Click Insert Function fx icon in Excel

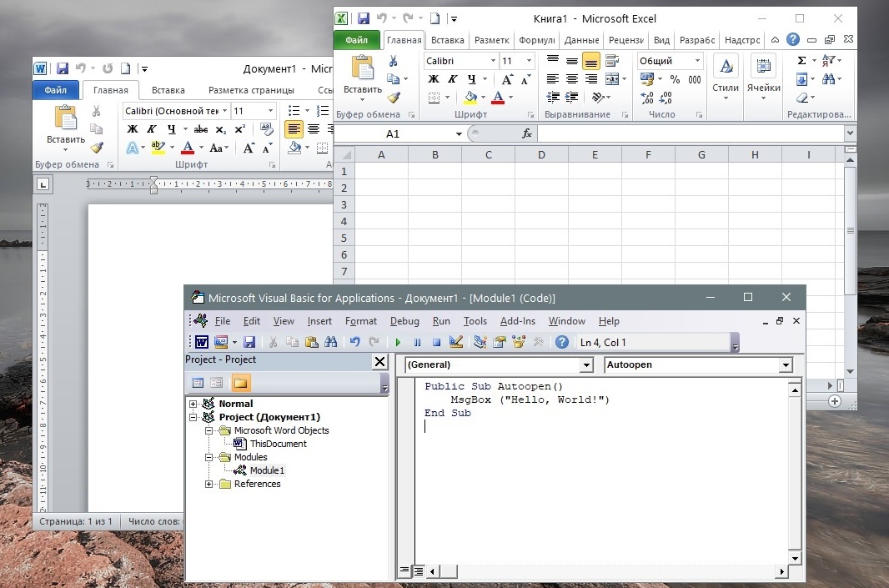click(527, 133)
